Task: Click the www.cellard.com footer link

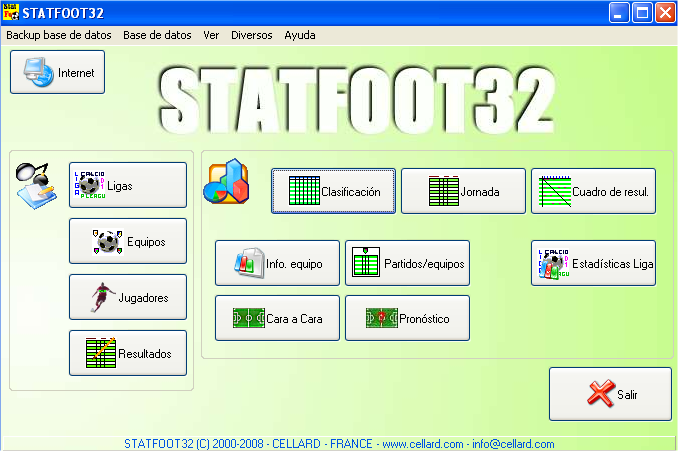Action: click(423, 444)
